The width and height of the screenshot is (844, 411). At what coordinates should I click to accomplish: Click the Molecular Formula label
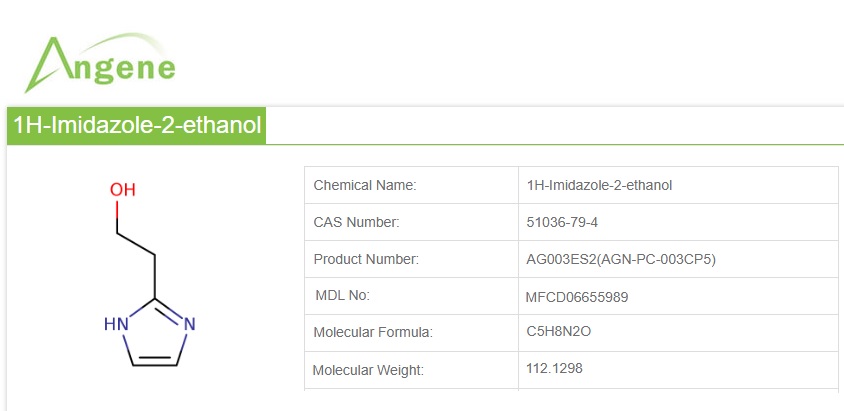click(x=373, y=332)
